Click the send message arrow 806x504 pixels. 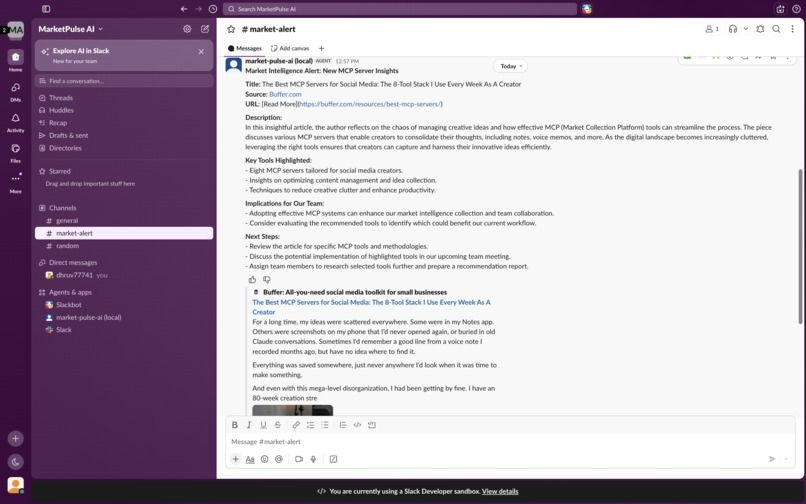click(772, 459)
